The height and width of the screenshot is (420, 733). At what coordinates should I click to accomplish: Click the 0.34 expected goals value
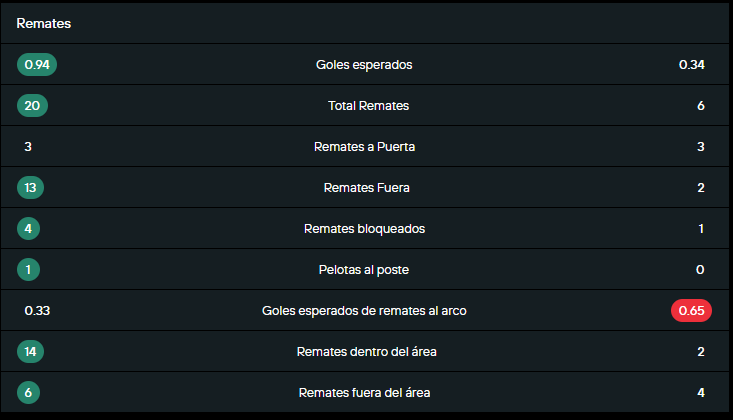tap(692, 65)
